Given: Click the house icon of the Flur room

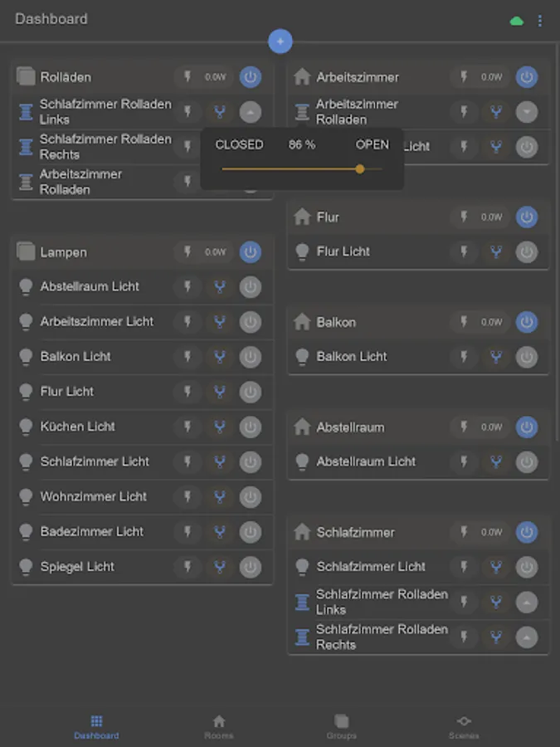Looking at the screenshot, I should click(301, 217).
